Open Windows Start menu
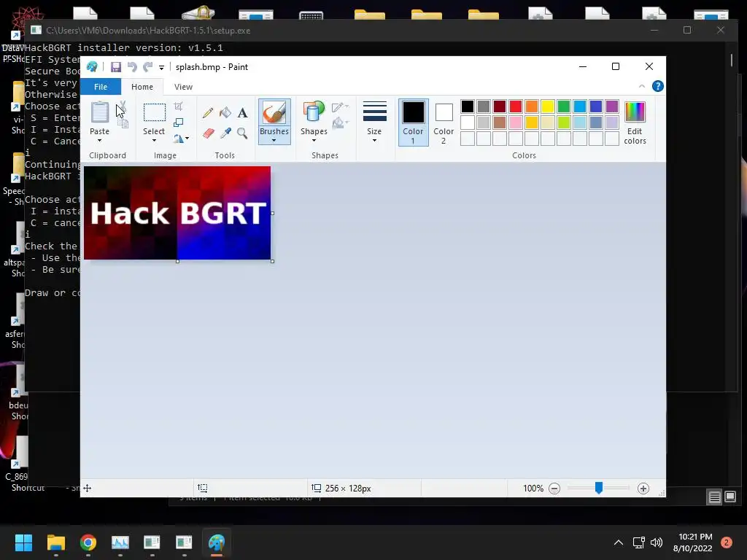 click(x=23, y=542)
